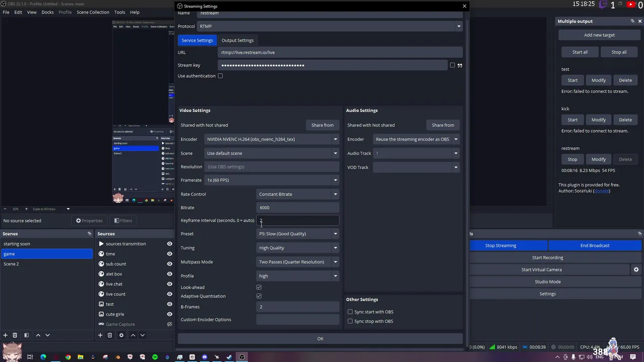The width and height of the screenshot is (644, 362).
Task: Open Google Chrome from taskbar
Action: click(68, 357)
